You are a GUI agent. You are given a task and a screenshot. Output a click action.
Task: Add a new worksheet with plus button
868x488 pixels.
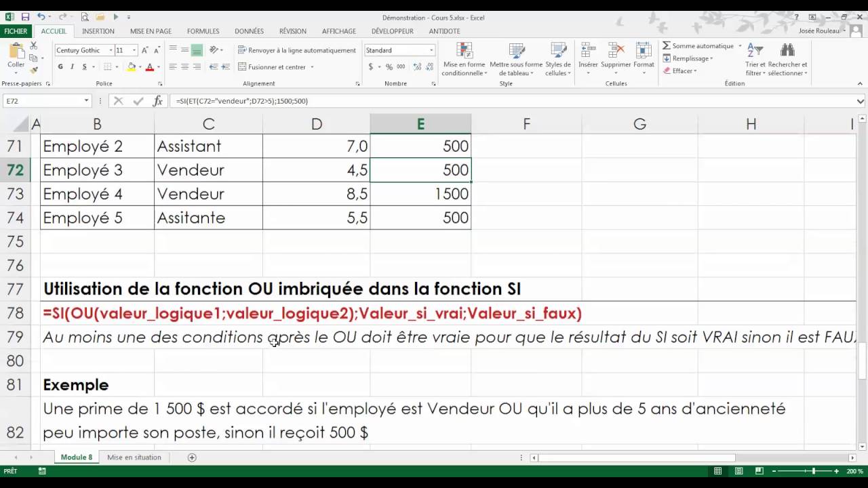192,457
